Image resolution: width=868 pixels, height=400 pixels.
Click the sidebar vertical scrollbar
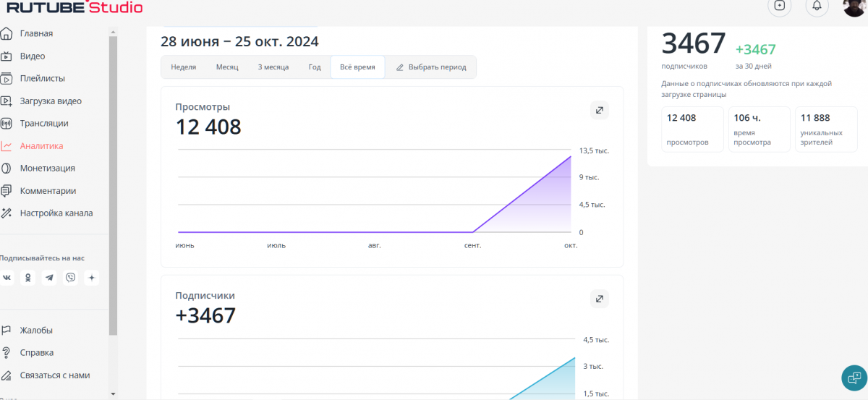pyautogui.click(x=113, y=181)
